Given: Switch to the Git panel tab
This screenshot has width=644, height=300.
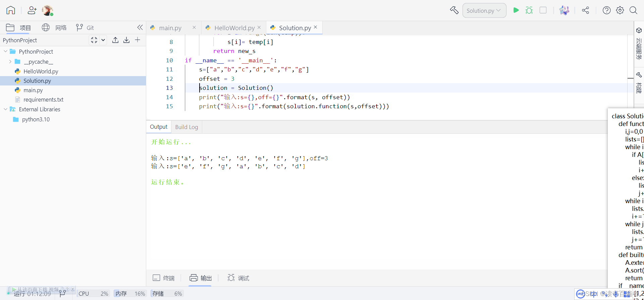Looking at the screenshot, I should pos(85,27).
